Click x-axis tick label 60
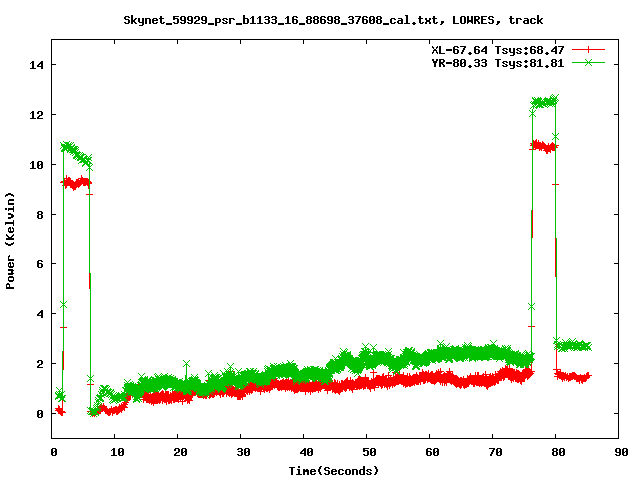 tap(432, 452)
